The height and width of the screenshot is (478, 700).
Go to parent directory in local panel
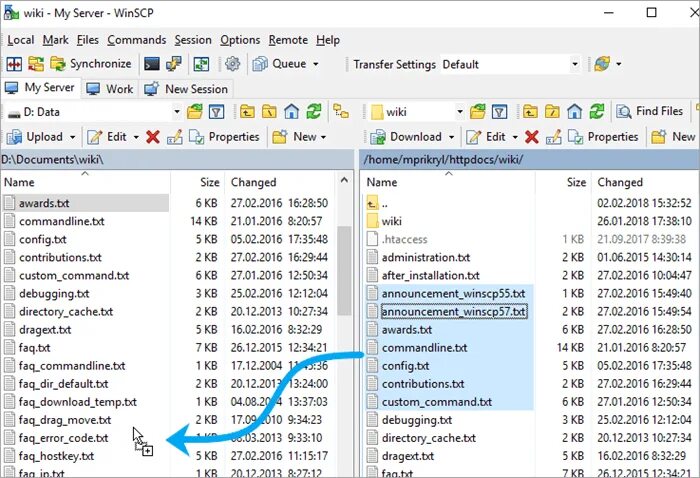point(247,112)
